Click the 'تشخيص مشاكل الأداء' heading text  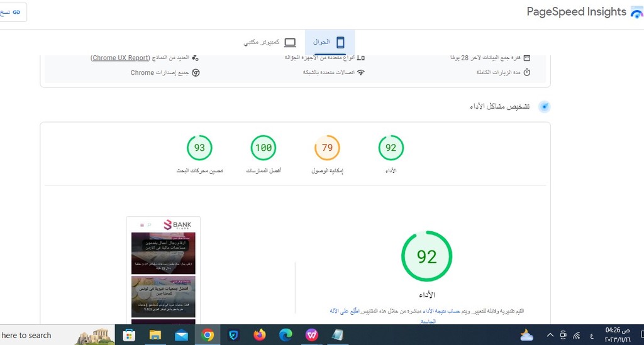500,107
